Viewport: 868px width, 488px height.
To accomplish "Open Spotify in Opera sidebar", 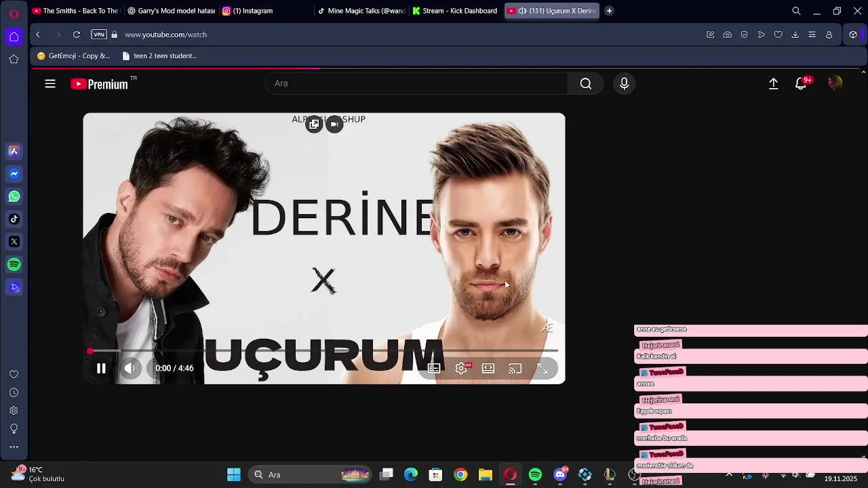I will click(14, 264).
